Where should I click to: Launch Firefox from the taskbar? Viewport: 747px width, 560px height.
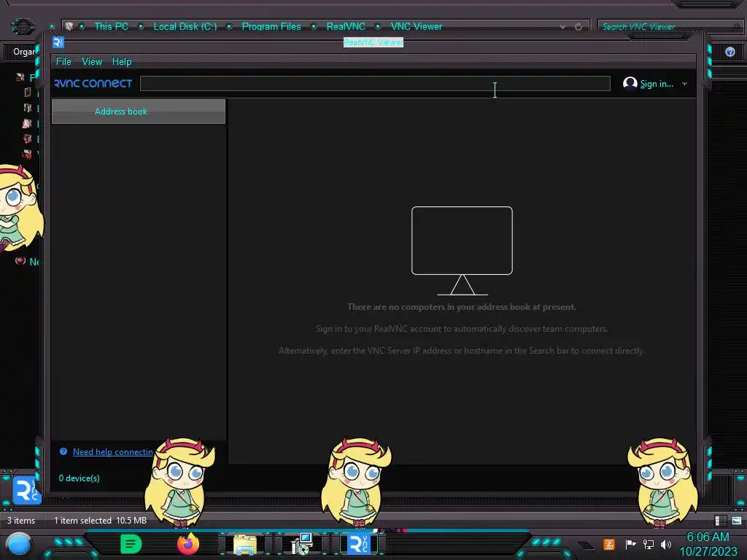tap(188, 544)
